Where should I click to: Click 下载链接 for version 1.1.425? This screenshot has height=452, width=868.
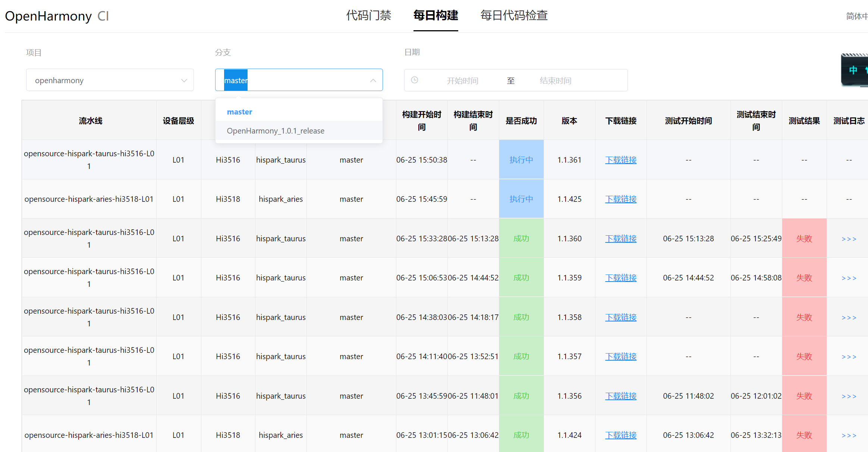click(x=620, y=199)
